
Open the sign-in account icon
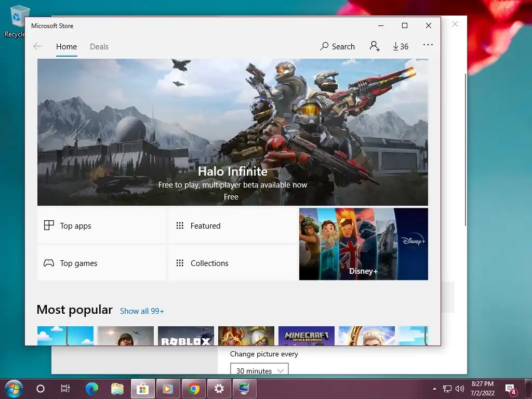375,46
